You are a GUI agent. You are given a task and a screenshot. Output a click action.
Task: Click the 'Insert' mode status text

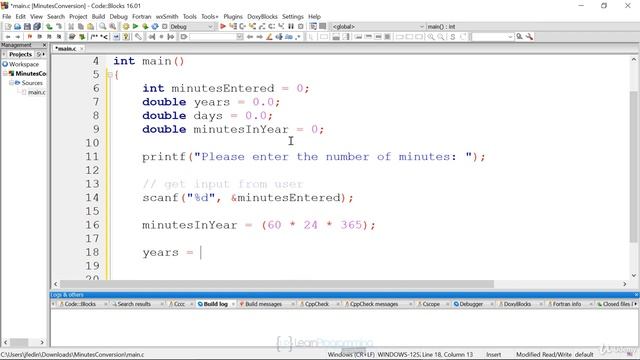[x=493, y=355]
